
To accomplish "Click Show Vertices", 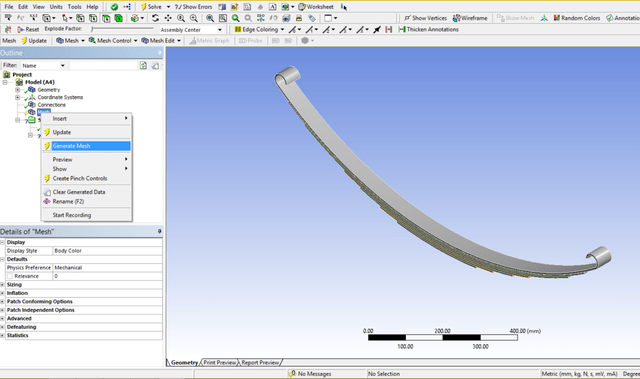I will click(425, 18).
